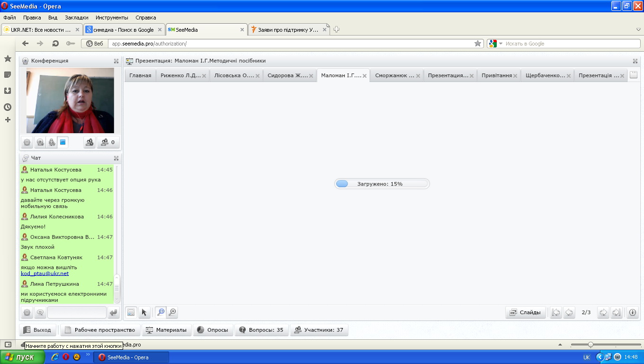Click the Выход button
This screenshot has width=644, height=364.
click(37, 330)
